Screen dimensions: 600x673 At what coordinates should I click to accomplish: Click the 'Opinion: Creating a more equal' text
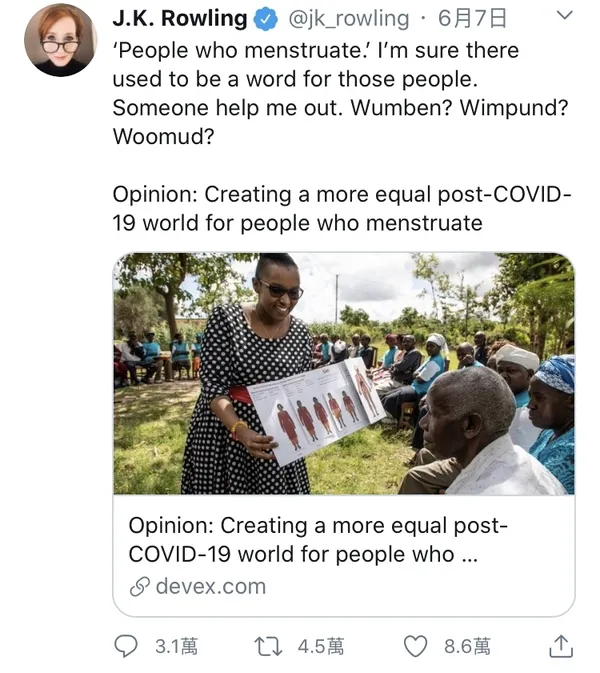342,209
